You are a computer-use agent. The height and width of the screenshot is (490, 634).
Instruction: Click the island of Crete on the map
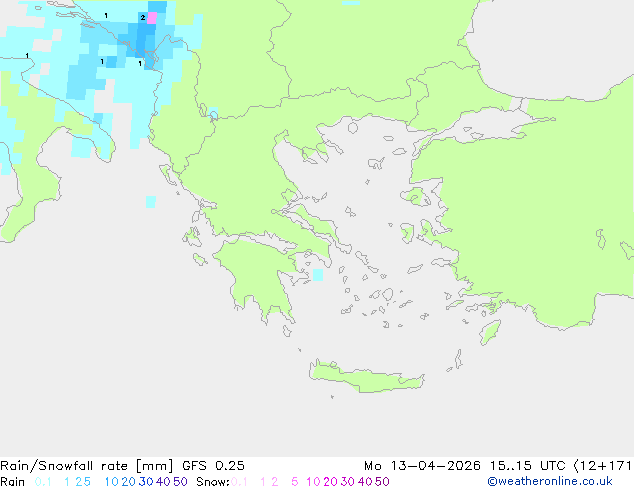366,376
